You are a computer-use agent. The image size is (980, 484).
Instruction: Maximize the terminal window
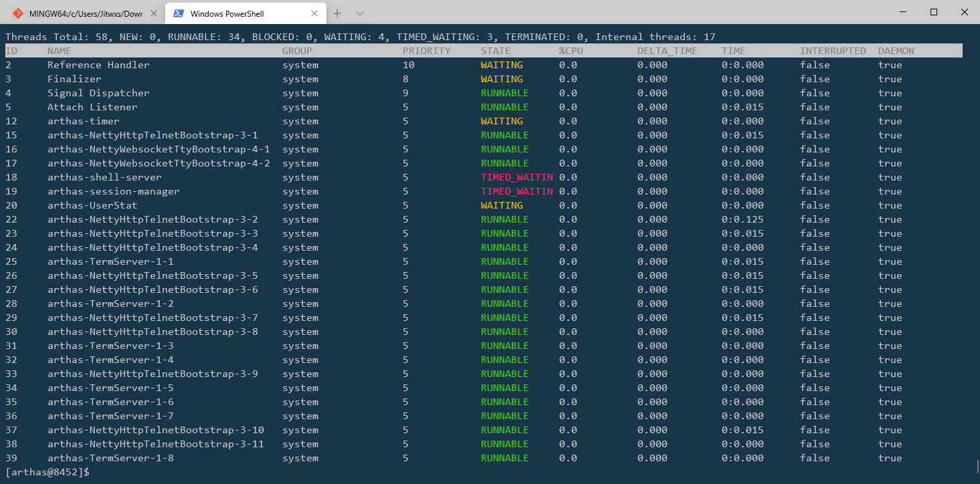pos(934,12)
